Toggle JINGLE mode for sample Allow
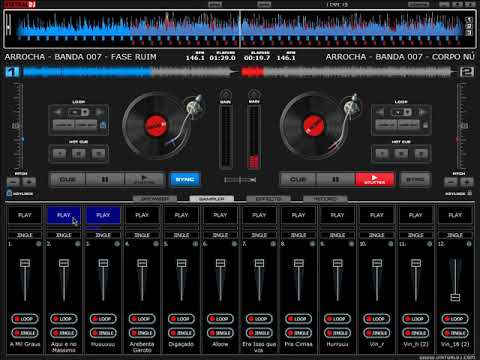 coord(220,333)
